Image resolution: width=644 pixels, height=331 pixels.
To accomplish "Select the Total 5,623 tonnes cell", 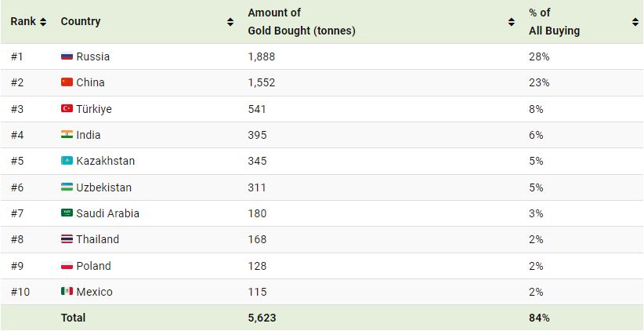I will pyautogui.click(x=262, y=318).
